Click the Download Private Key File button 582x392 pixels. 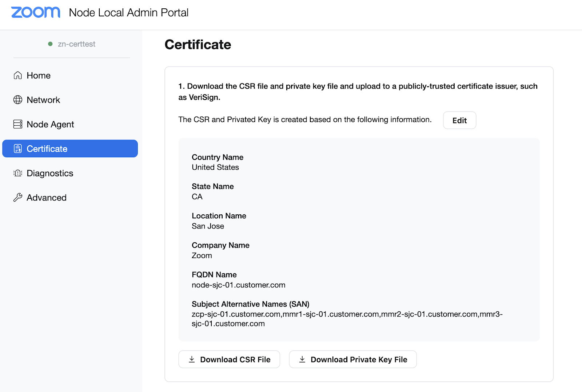tap(352, 359)
